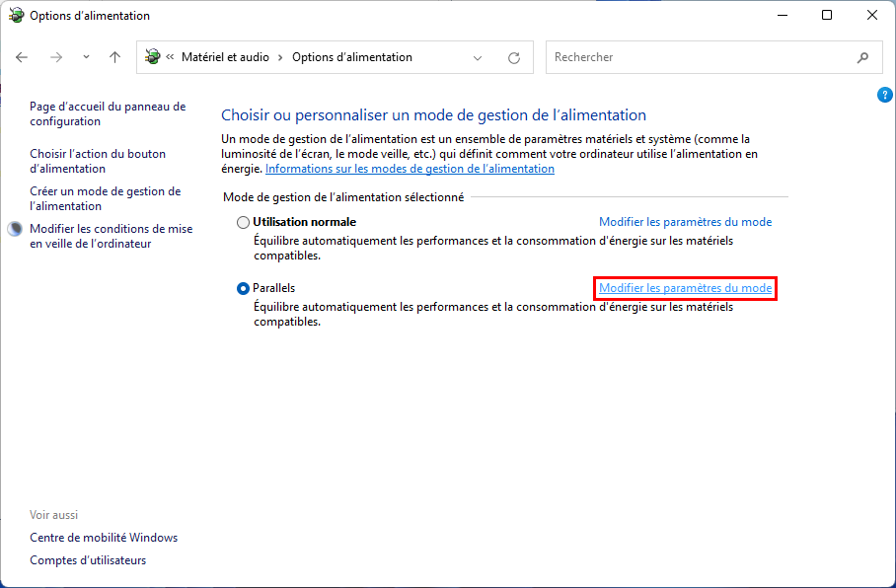Refresh the Options d'alimentation page

click(514, 57)
